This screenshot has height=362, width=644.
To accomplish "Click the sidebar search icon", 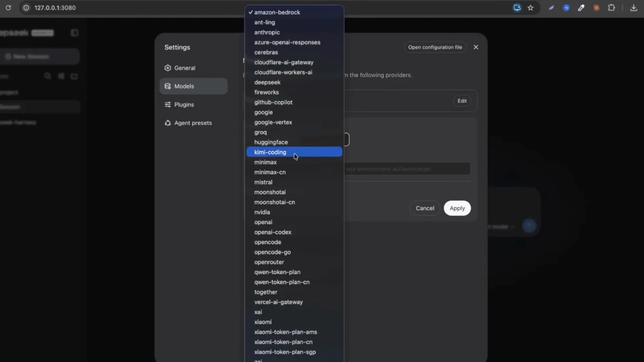I will pos(47,76).
